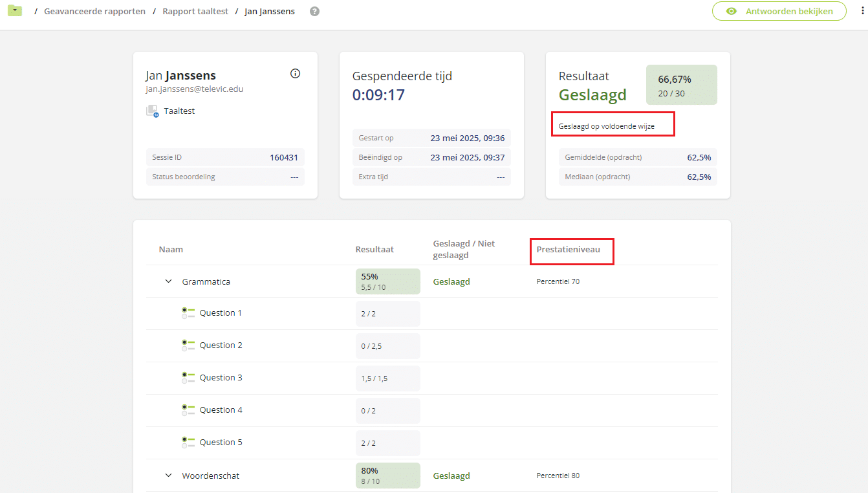This screenshot has width=868, height=493.
Task: Open the info icon for Jan Janssens
Action: (296, 74)
